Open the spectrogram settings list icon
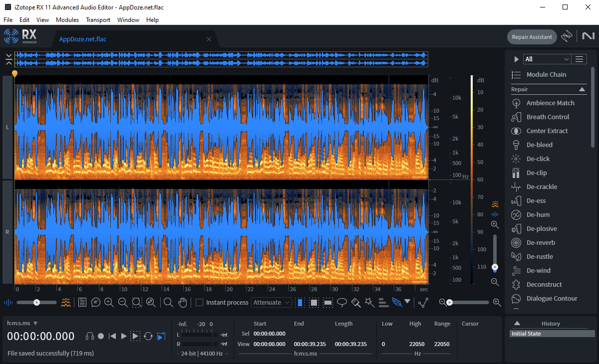This screenshot has height=364, width=599. (x=82, y=302)
